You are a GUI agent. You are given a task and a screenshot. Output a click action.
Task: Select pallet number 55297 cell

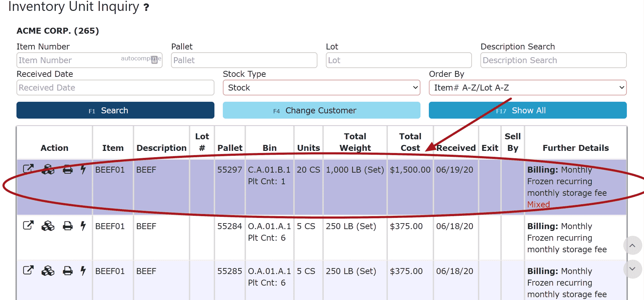point(229,170)
